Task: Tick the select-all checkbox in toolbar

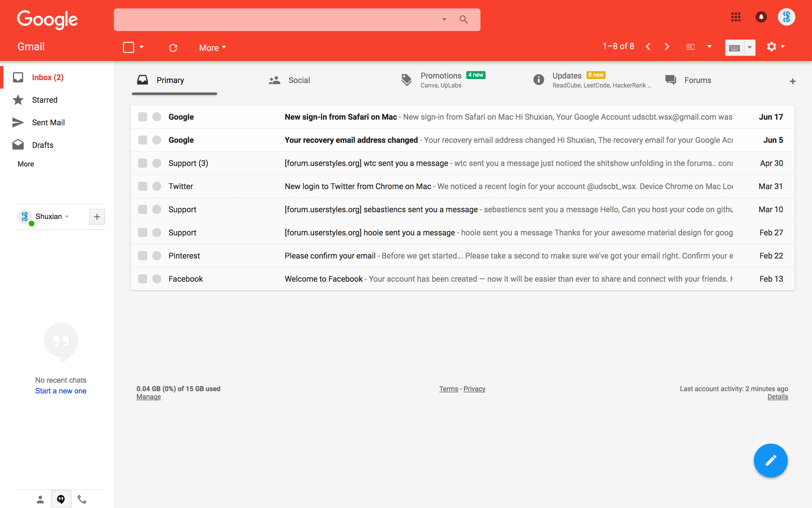Action: tap(129, 47)
